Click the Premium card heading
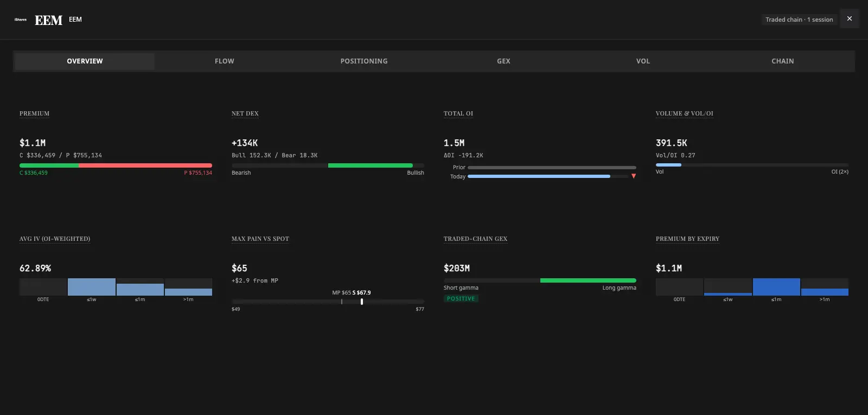868x415 pixels. click(34, 113)
